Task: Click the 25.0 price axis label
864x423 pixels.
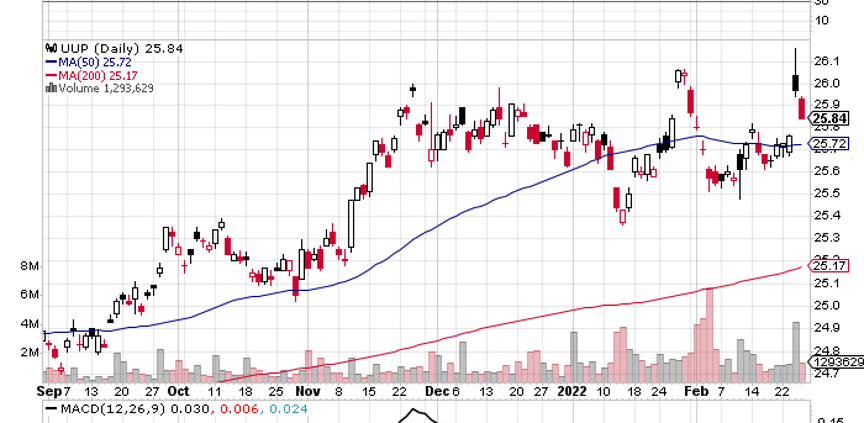Action: pyautogui.click(x=827, y=306)
